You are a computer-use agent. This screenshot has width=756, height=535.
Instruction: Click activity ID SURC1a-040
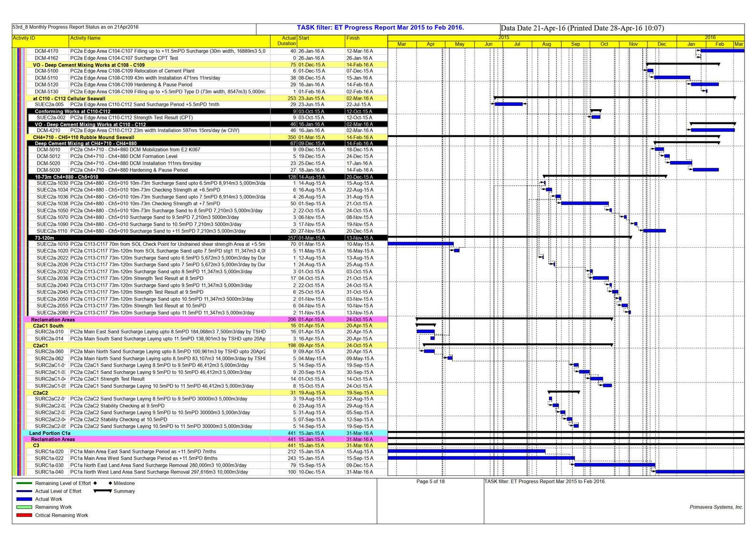pos(49,472)
